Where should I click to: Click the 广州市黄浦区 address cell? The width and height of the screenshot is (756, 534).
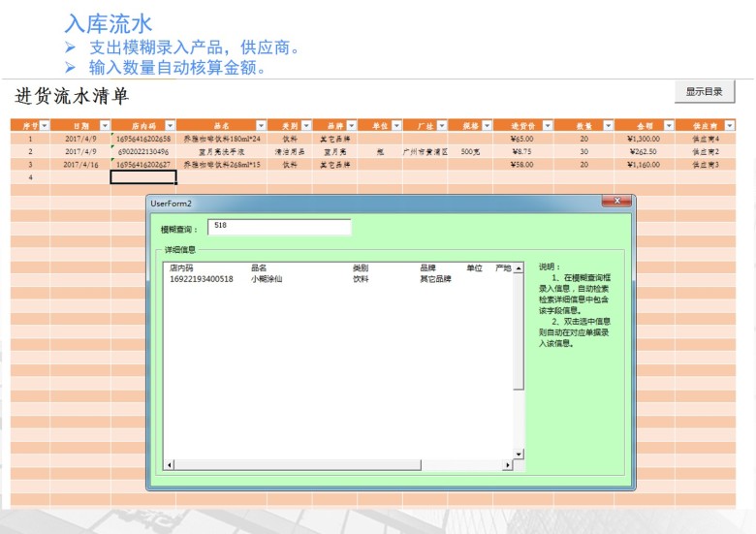tap(425, 152)
